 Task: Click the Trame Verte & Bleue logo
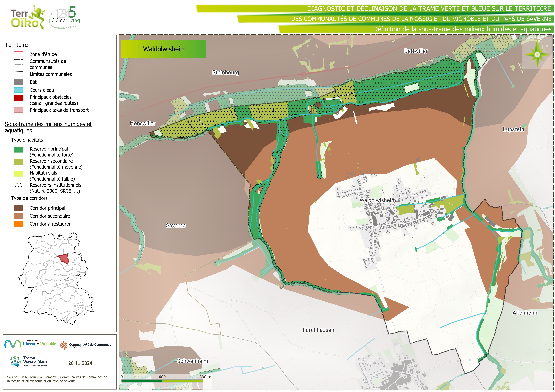[29, 361]
